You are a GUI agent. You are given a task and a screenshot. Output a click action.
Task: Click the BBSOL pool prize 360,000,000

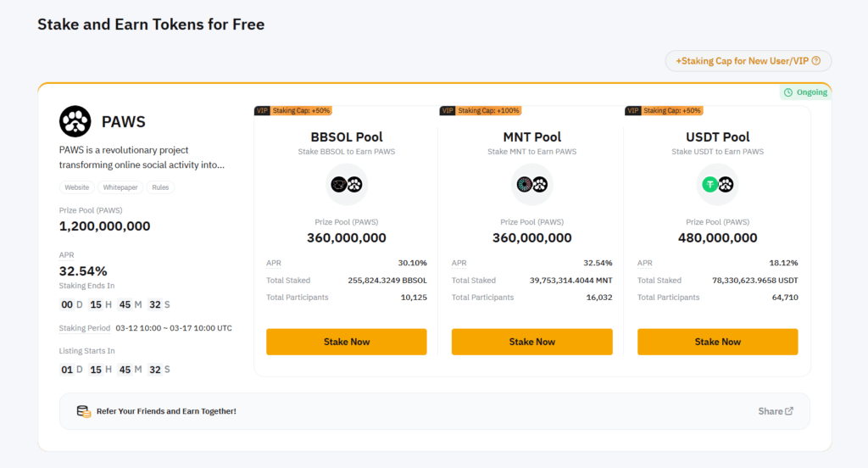[347, 237]
